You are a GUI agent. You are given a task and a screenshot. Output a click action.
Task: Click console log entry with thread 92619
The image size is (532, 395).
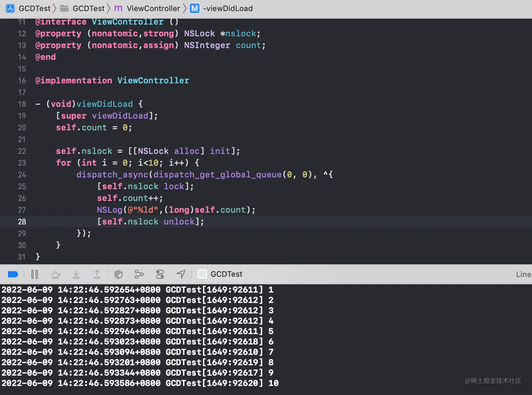(x=138, y=362)
